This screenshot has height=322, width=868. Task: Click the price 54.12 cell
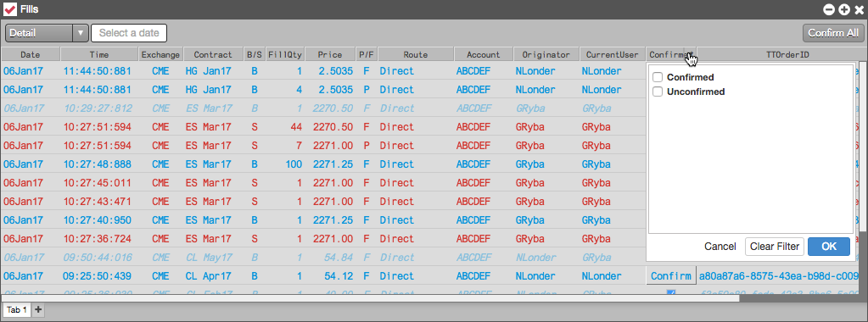coord(339,276)
